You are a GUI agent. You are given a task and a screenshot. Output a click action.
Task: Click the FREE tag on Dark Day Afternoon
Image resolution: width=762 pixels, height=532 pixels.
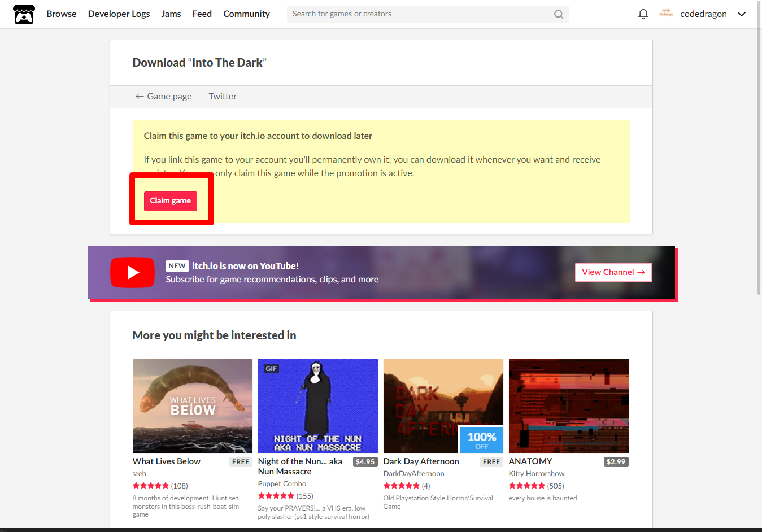click(x=491, y=462)
